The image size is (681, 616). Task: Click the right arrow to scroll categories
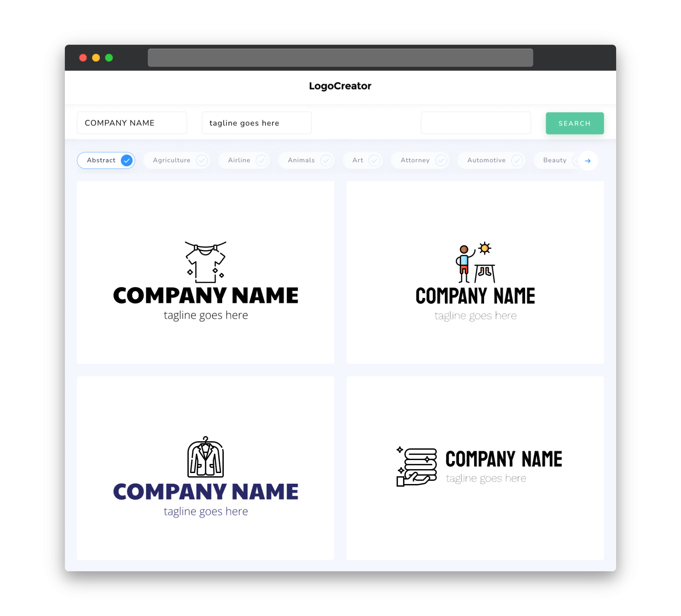point(587,161)
